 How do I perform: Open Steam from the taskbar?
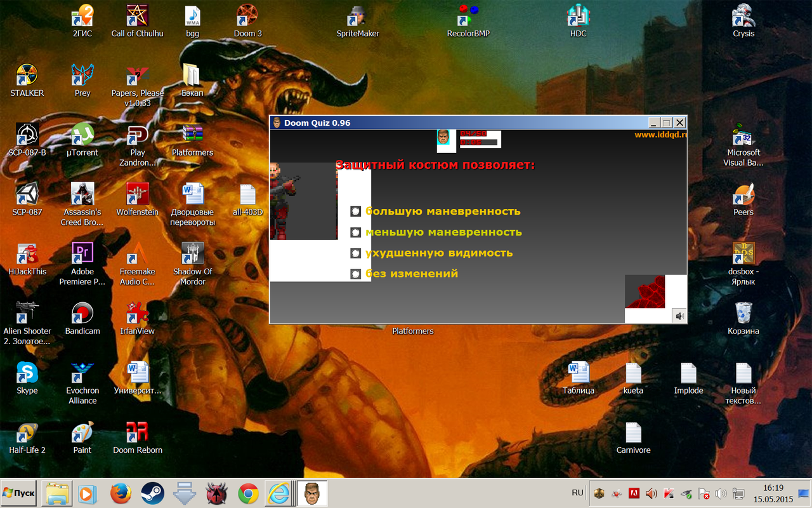(x=152, y=493)
